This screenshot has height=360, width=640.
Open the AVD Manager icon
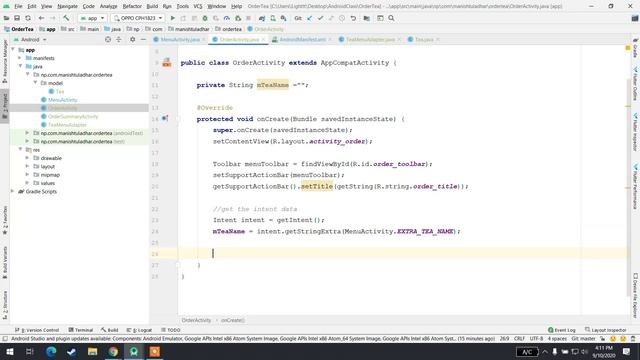(x=273, y=18)
